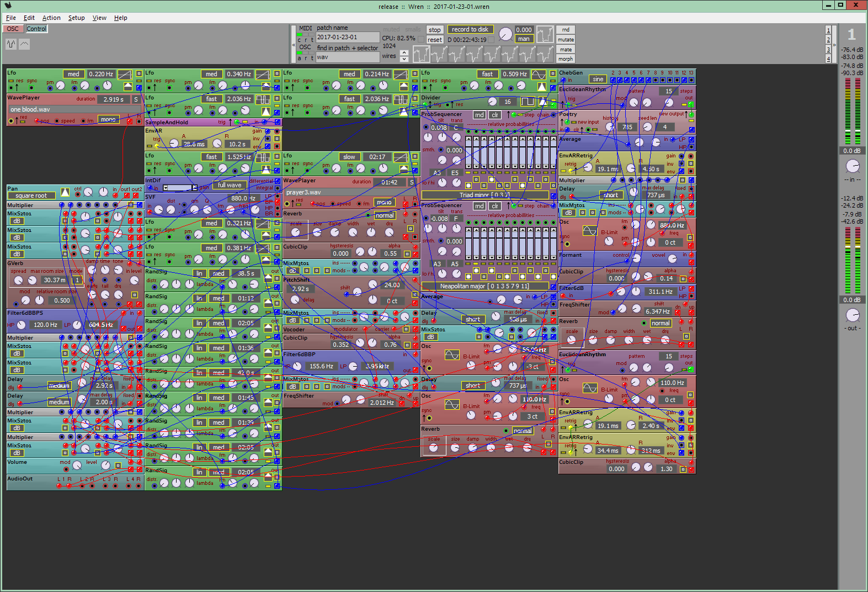Toggle the small square checkbox atop the 0.220 Hz Lfo
868x592 pixels.
pyautogui.click(x=139, y=73)
